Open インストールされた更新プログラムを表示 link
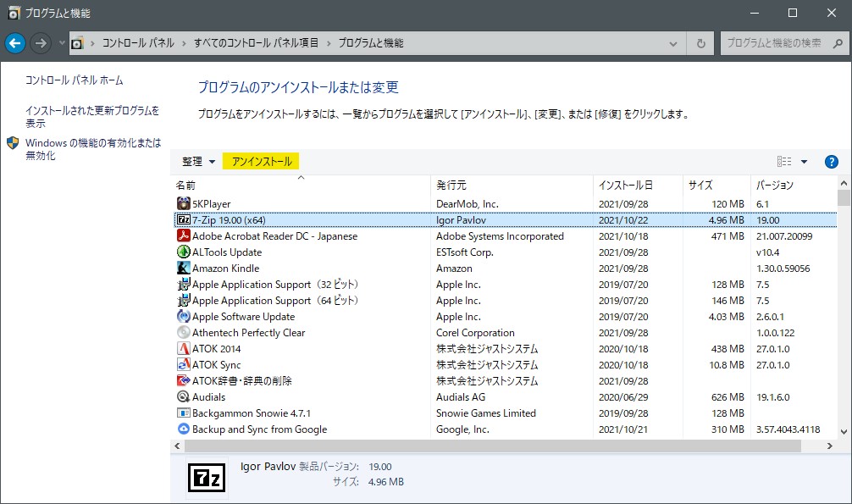The height and width of the screenshot is (504, 852). pos(92,117)
